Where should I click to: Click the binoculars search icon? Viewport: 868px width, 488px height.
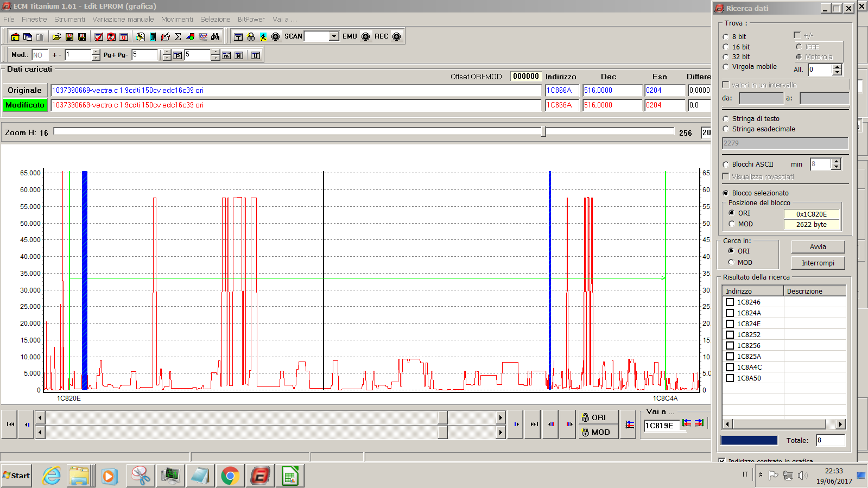click(x=216, y=37)
